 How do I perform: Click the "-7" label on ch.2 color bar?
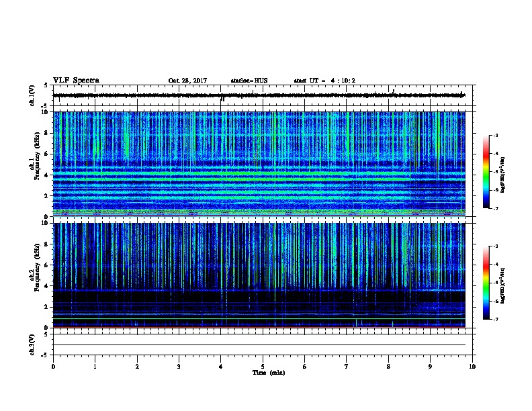pyautogui.click(x=495, y=320)
